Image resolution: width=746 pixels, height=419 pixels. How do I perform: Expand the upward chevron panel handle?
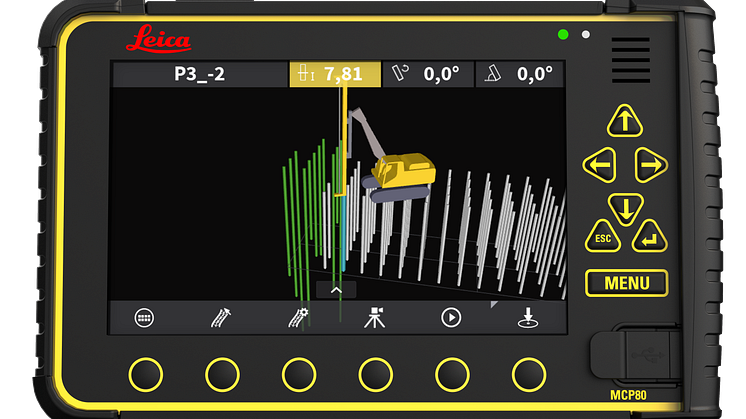pos(336,290)
